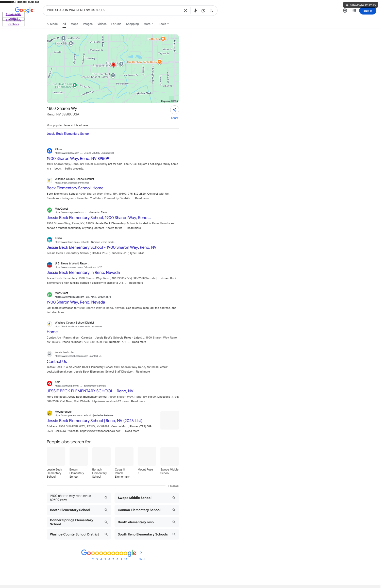Click 1900 sharon way reno rent suggestion
Screen dimensions: 385x588
coord(79,498)
